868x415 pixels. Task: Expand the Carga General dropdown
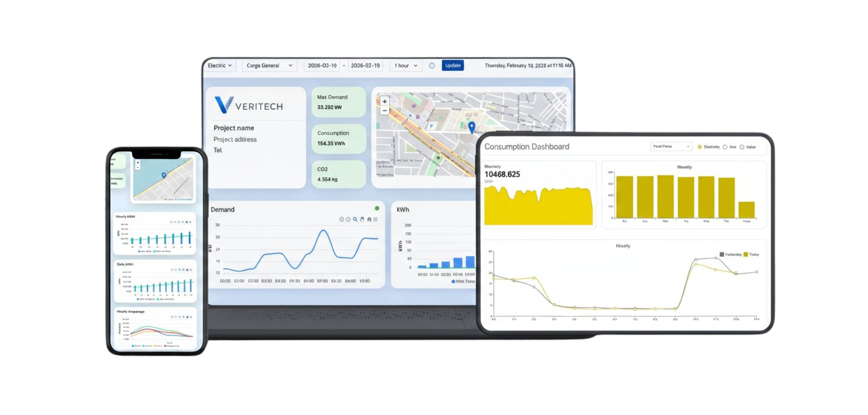269,65
